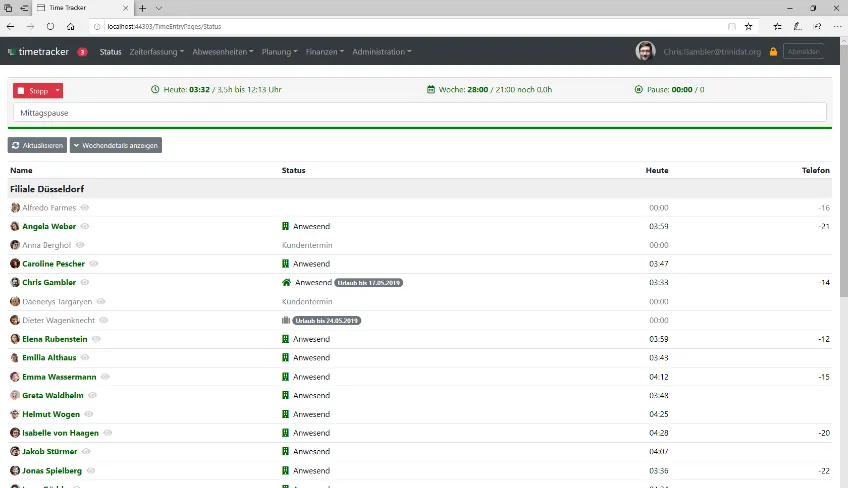Toggle eye icon next to Chris Gambler
Screen dimensions: 848x488
pos(85,282)
